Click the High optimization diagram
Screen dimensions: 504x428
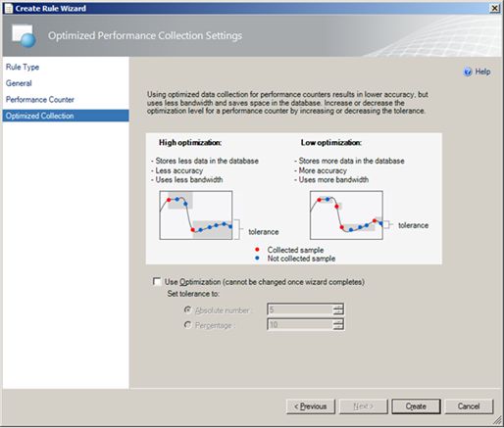click(196, 215)
